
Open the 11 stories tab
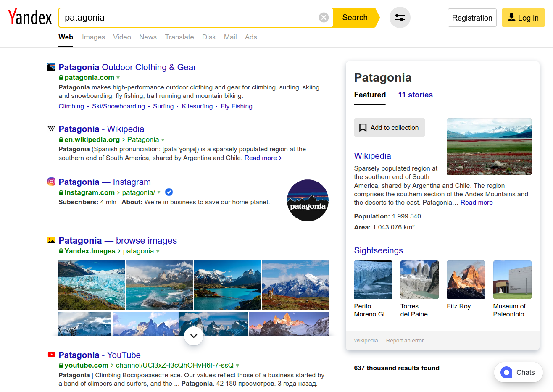coord(415,95)
